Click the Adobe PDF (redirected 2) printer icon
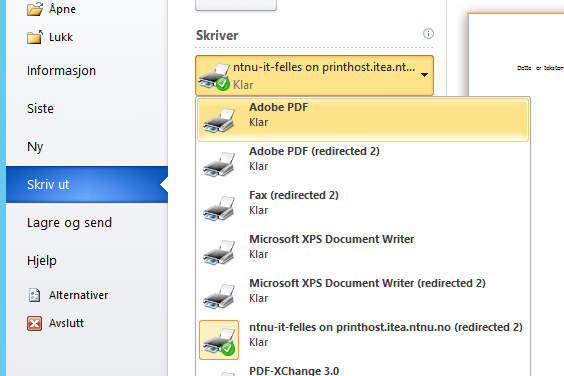The image size is (564, 376). [219, 164]
